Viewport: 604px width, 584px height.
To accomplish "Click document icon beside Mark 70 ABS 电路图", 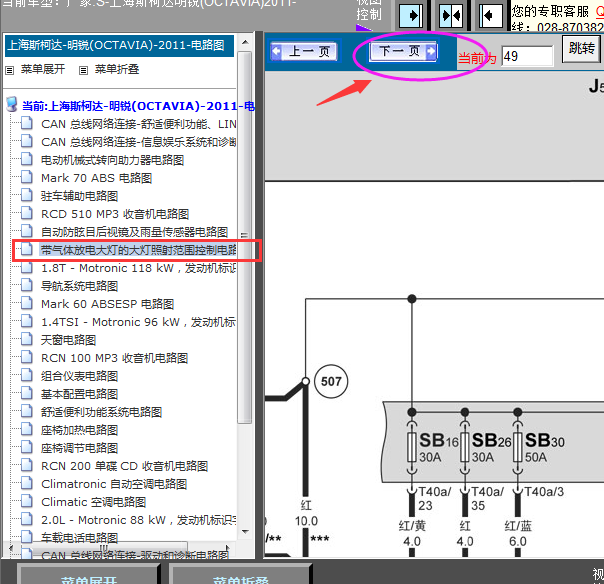I will [27, 177].
